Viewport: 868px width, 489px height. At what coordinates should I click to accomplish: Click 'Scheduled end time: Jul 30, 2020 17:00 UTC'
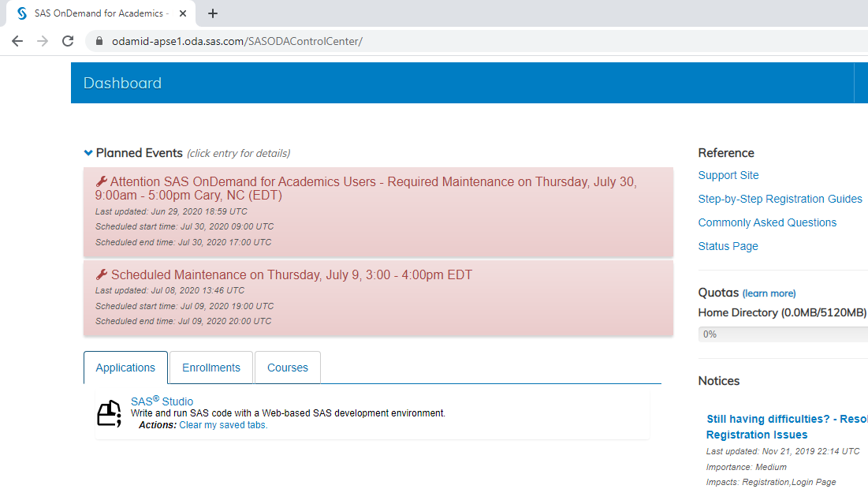click(x=183, y=242)
